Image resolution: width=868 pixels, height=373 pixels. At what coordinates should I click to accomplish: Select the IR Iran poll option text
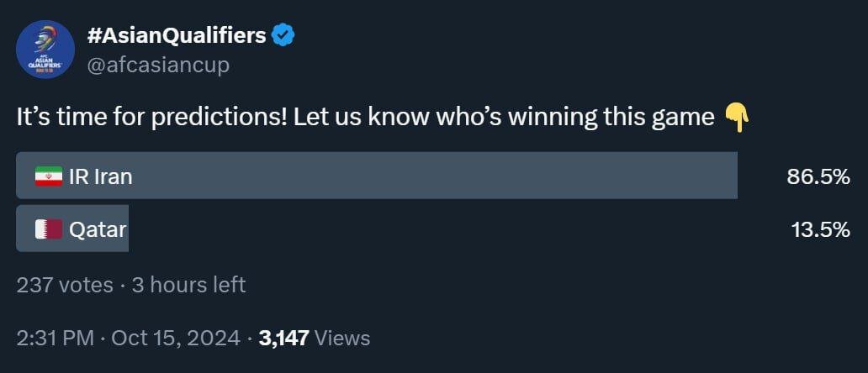pyautogui.click(x=100, y=176)
